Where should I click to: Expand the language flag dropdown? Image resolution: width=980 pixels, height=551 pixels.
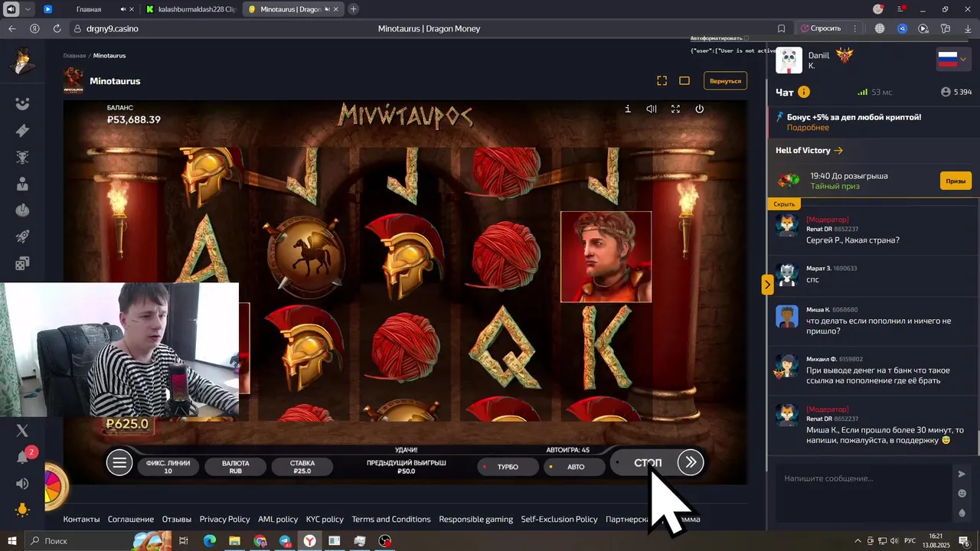coord(954,60)
